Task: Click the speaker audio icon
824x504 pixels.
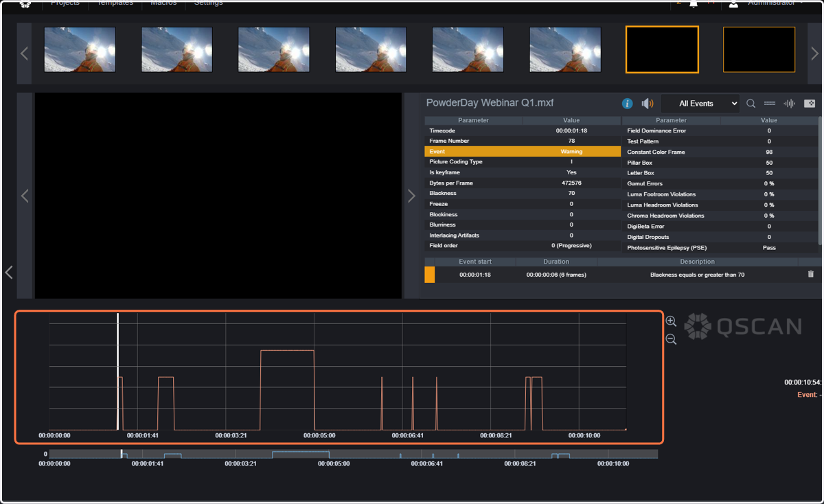Action: click(647, 104)
